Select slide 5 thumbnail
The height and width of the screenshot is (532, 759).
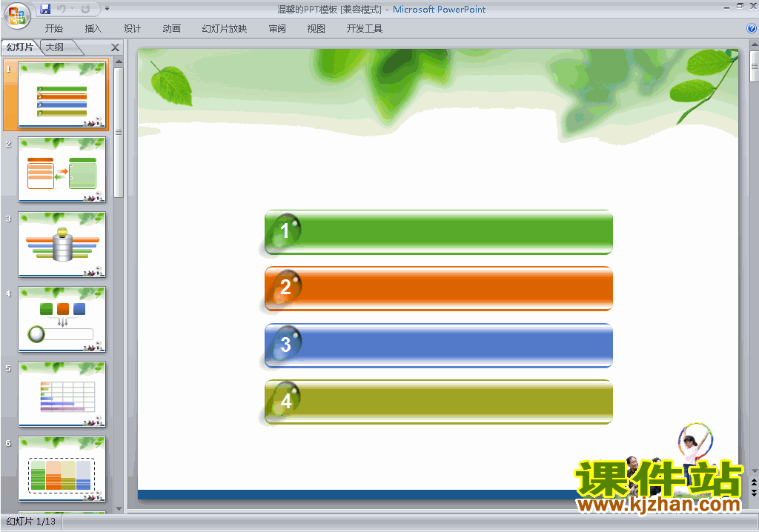click(x=62, y=394)
